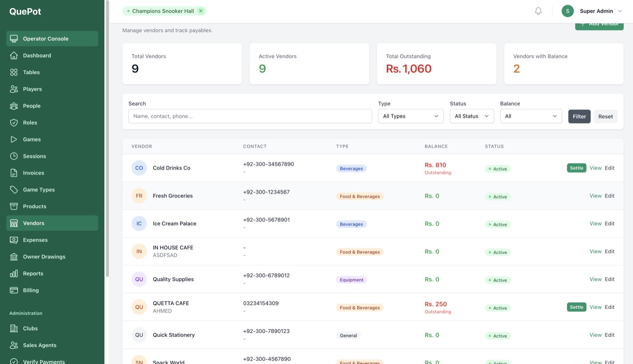The width and height of the screenshot is (633, 364).
Task: Click the Games play icon in sidebar
Action: (14, 140)
